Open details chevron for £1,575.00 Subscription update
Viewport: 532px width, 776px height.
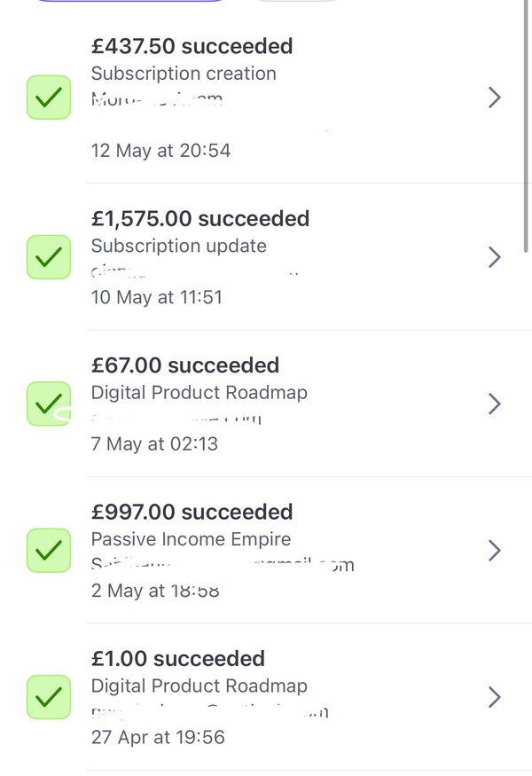[x=495, y=257]
